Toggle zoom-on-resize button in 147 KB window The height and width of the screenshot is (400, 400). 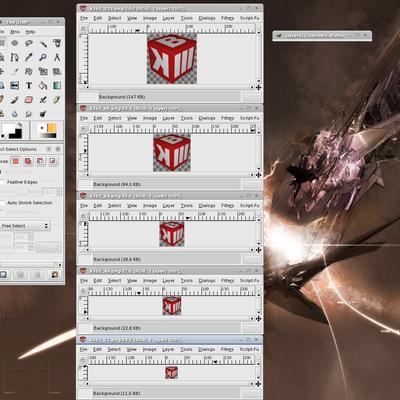point(258,28)
